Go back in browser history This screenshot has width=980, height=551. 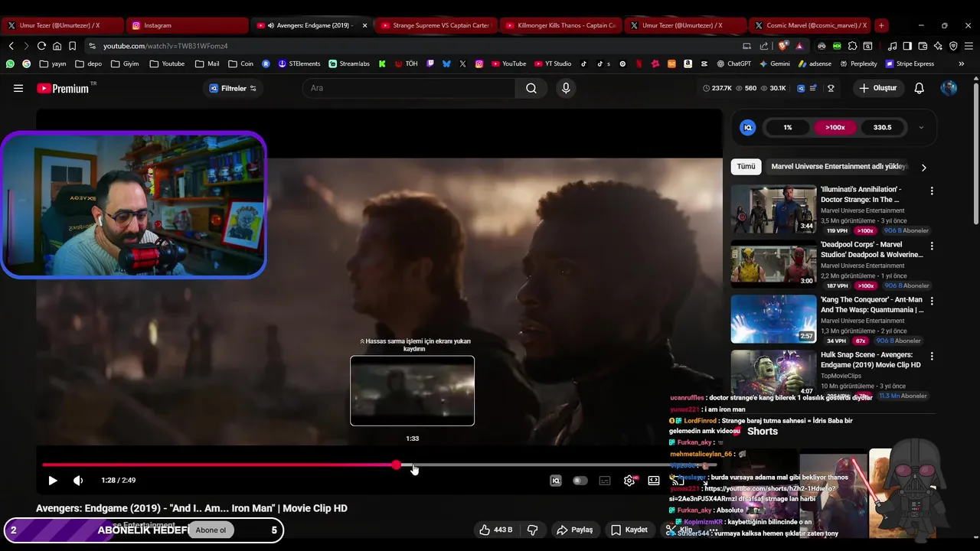pos(11,46)
